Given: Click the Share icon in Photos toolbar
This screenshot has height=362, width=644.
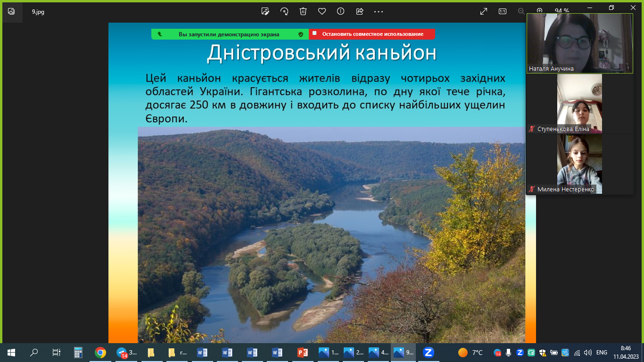Looking at the screenshot, I should coord(360,11).
